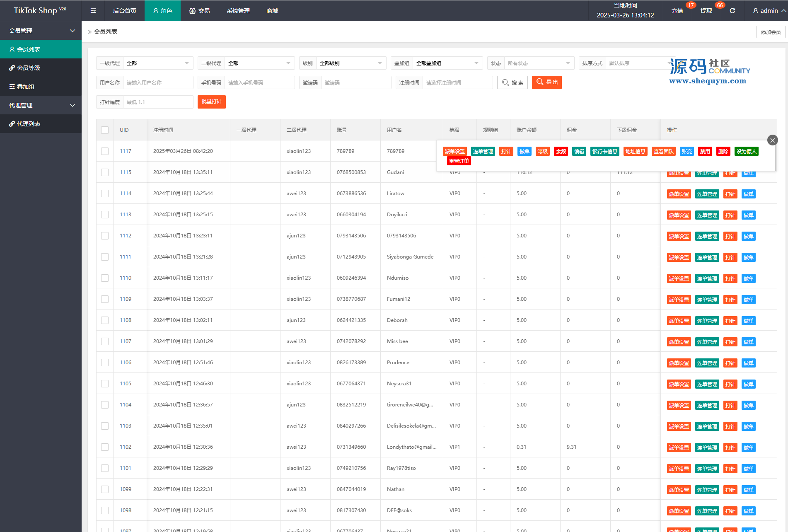The width and height of the screenshot is (788, 532).
Task: Click the add member button
Action: coord(770,32)
